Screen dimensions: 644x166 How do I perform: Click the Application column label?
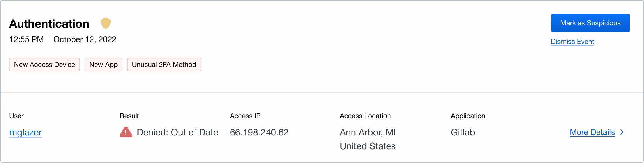pos(468,116)
